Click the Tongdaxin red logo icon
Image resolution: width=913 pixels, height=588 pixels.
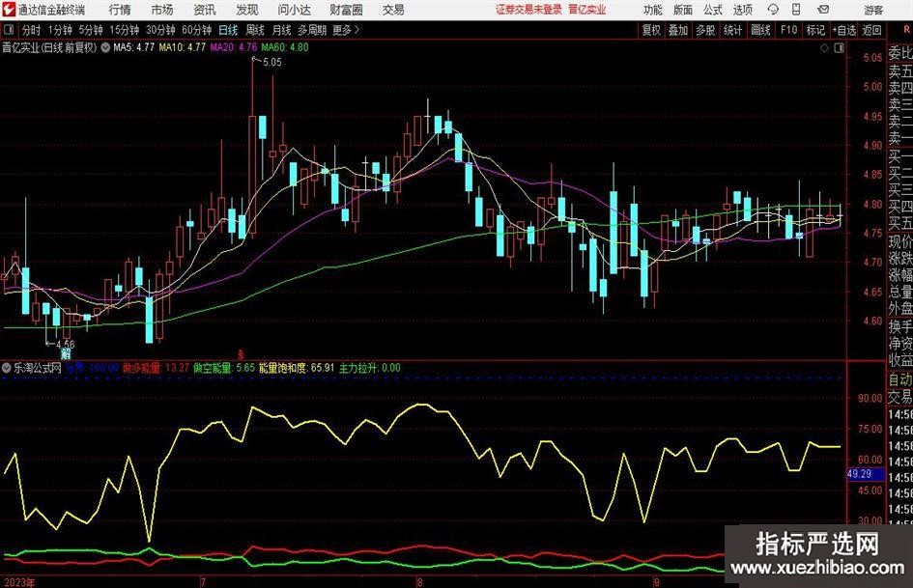9,10
